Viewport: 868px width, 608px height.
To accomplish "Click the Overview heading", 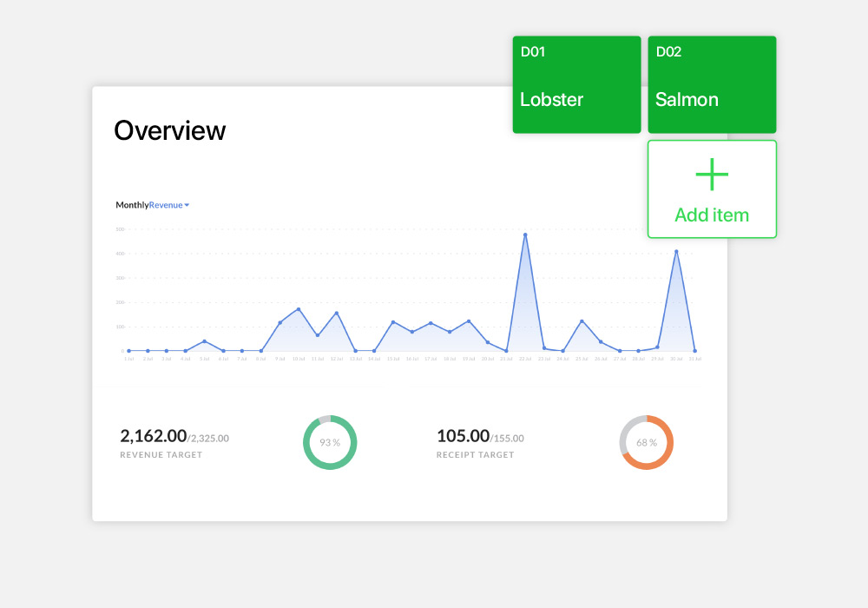I will point(170,130).
